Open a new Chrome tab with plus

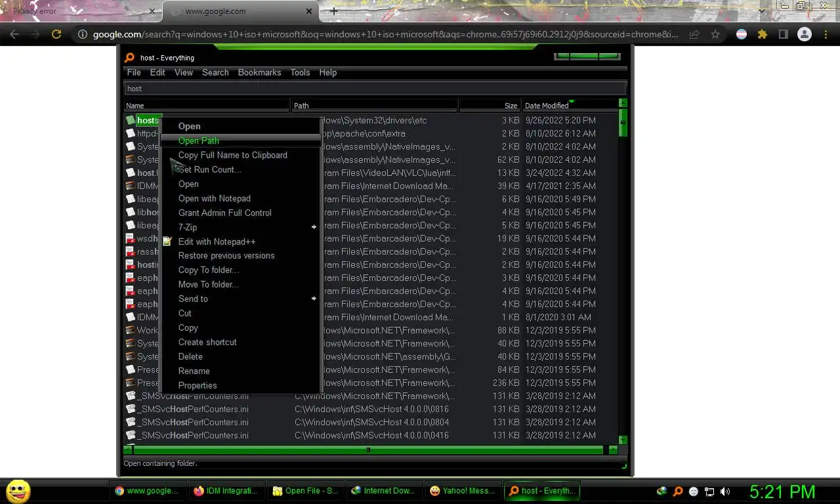click(x=334, y=11)
